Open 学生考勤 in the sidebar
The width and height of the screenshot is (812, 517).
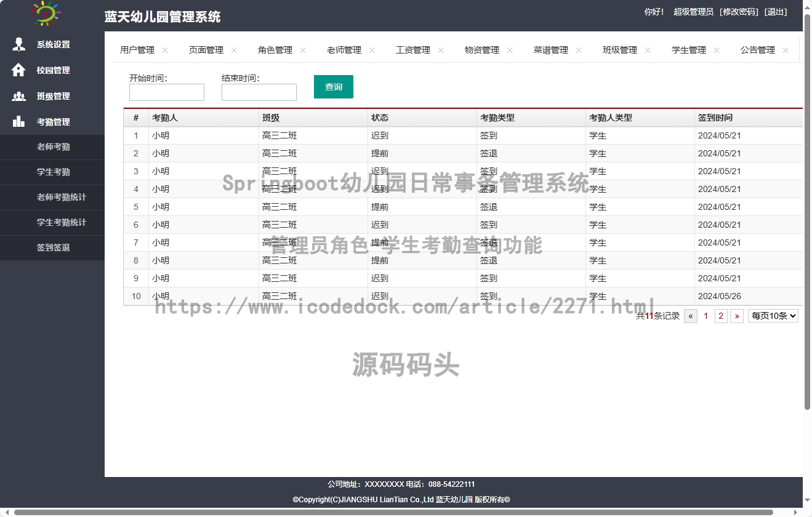point(52,172)
